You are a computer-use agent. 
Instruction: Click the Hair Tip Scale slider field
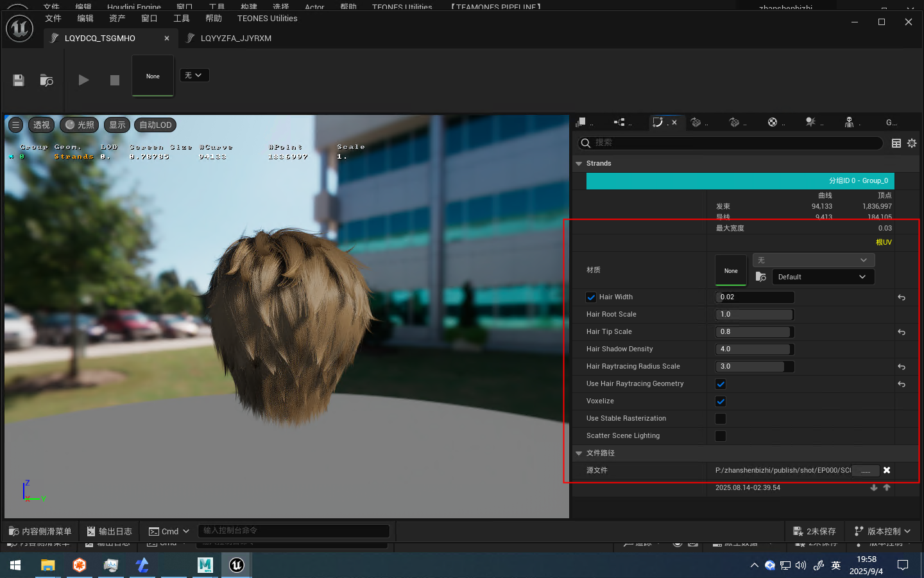[x=755, y=332]
